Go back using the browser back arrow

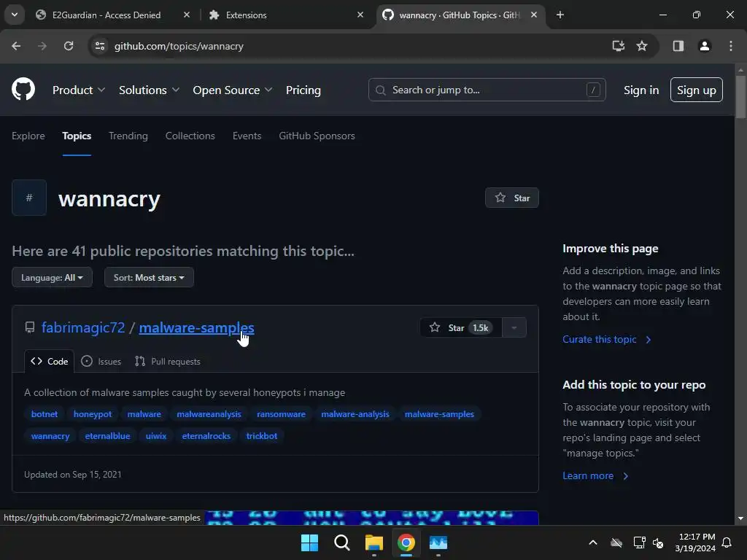[x=16, y=46]
